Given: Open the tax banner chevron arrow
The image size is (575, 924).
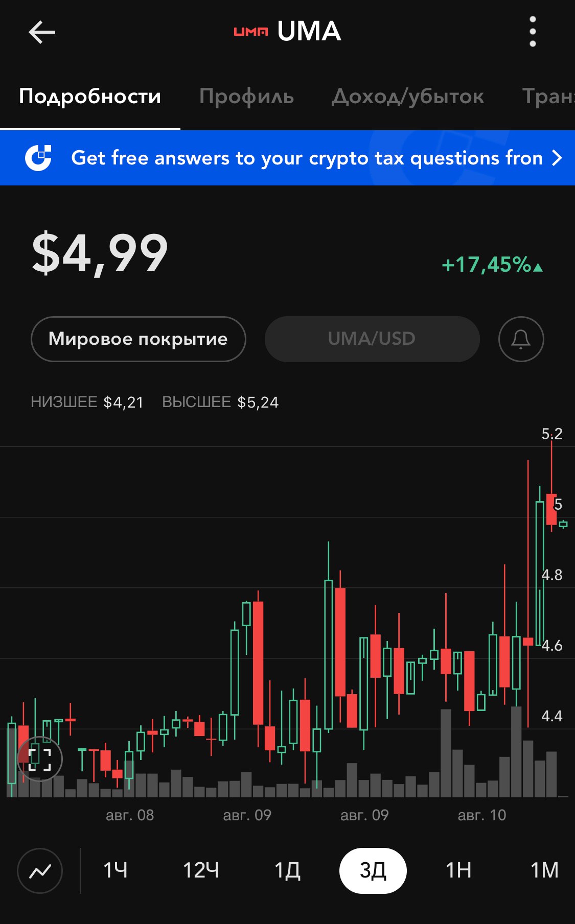Looking at the screenshot, I should (x=557, y=158).
